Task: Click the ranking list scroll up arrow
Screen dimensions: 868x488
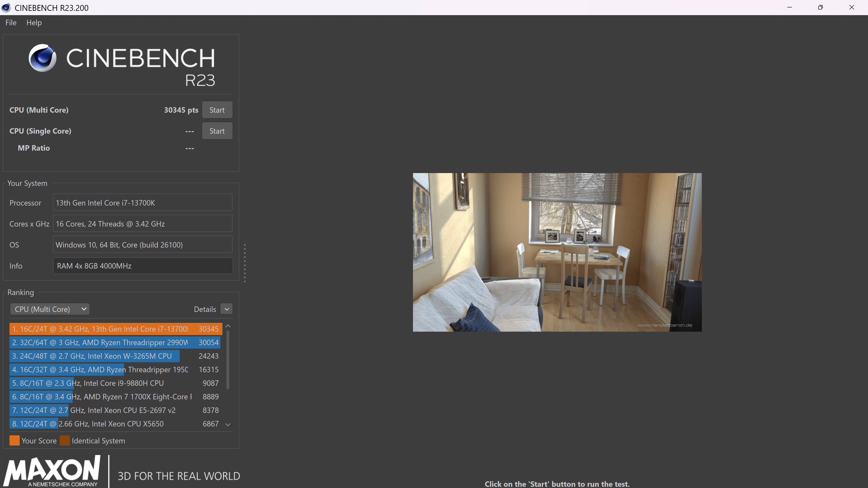Action: click(x=228, y=326)
